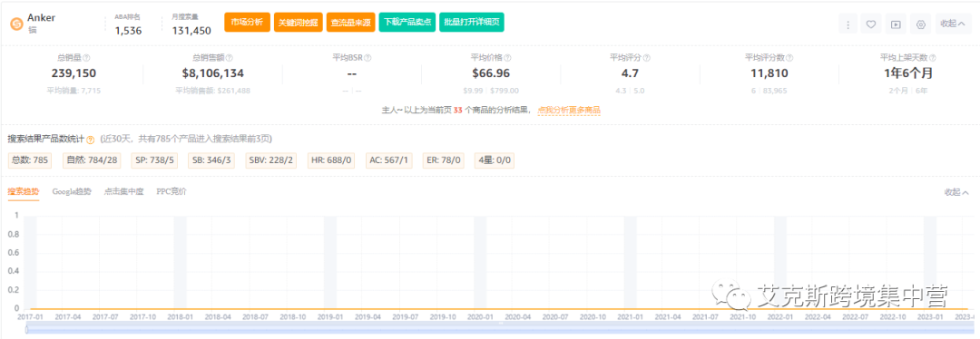
Task: Switch to the 搜索趋势 tab
Action: [x=23, y=191]
